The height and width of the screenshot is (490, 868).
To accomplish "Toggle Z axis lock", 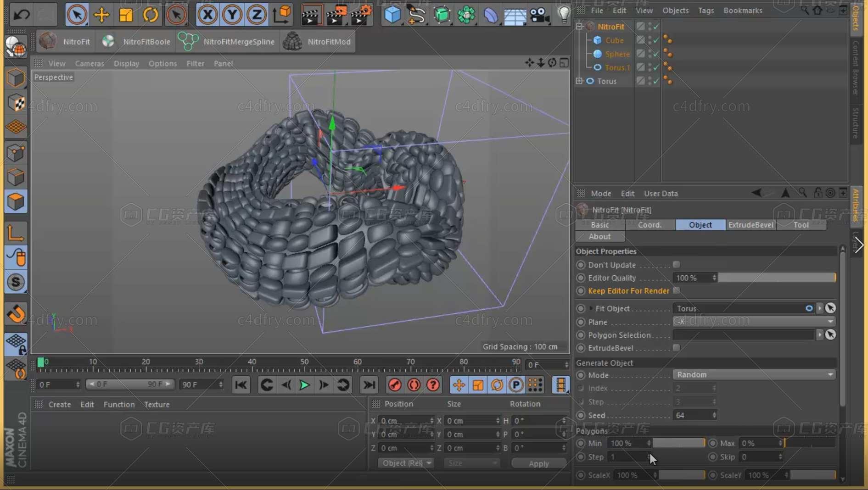I will coord(257,15).
